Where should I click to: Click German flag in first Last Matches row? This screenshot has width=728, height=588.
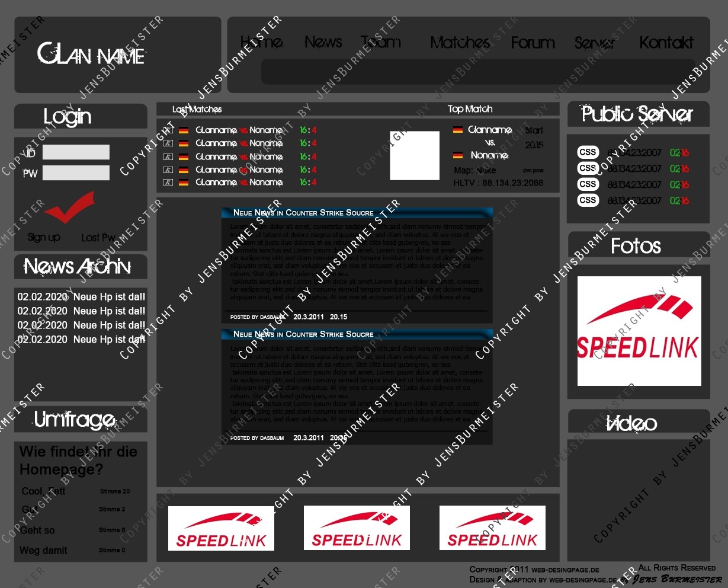tap(184, 130)
